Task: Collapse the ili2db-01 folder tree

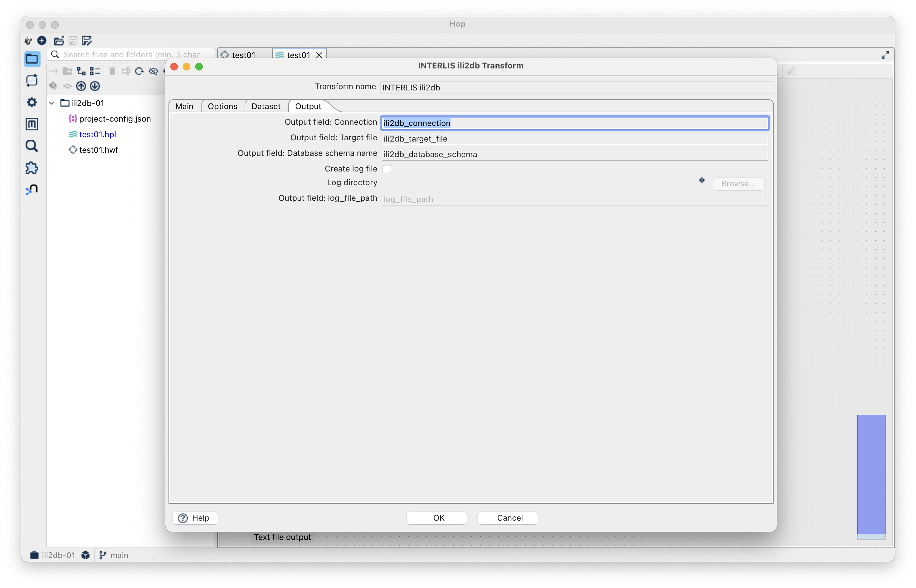Action: coord(52,103)
